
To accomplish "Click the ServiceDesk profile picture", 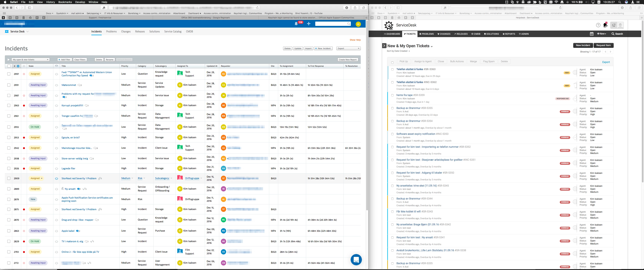I will pos(620,25).
